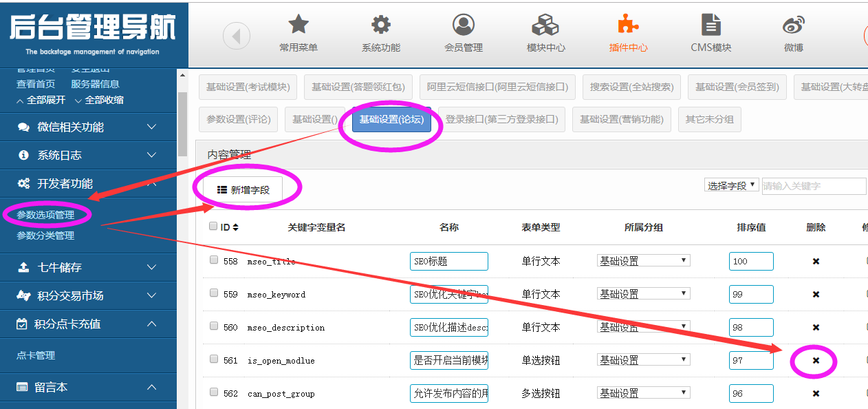Click the round back arrow button
This screenshot has width=868, height=409.
pyautogui.click(x=237, y=36)
